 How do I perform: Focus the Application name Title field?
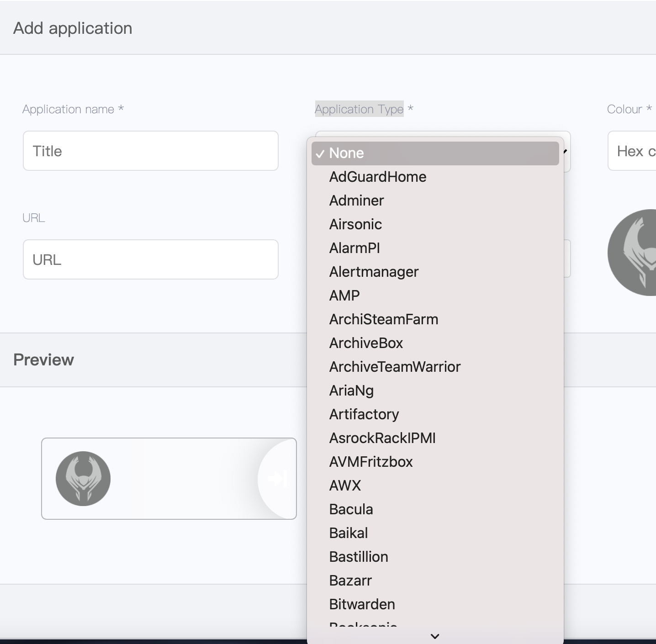point(151,151)
